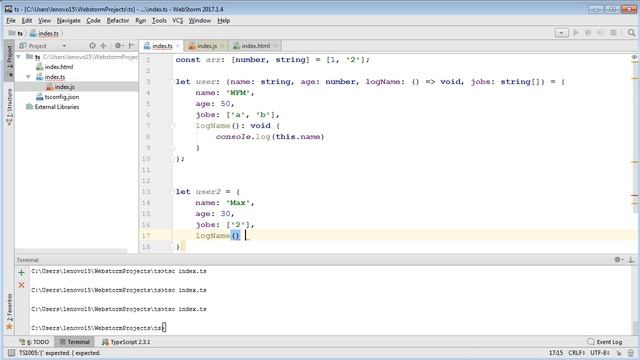
Task: Click the tool windows quick-access icon in status bar
Action: [x=11, y=353]
